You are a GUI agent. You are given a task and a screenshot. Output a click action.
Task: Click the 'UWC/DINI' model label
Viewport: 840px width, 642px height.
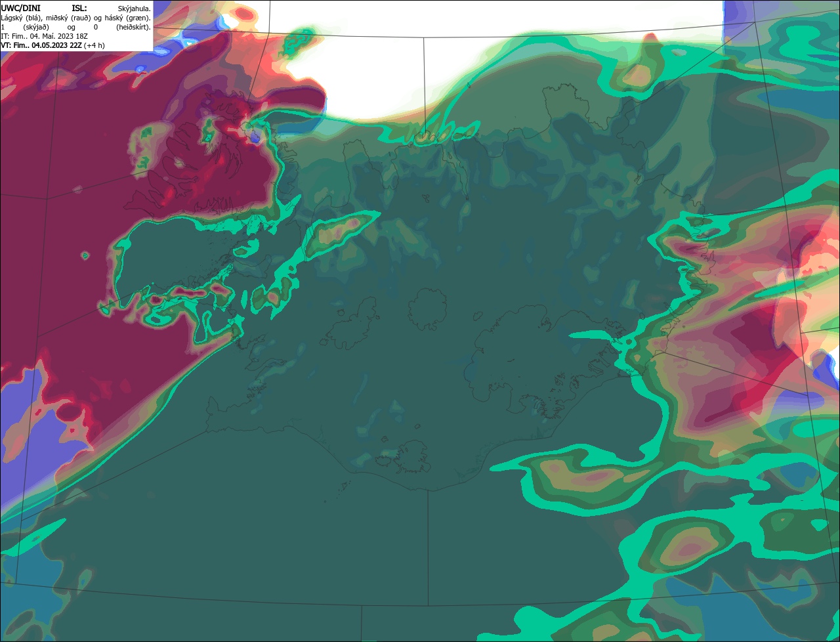point(20,8)
